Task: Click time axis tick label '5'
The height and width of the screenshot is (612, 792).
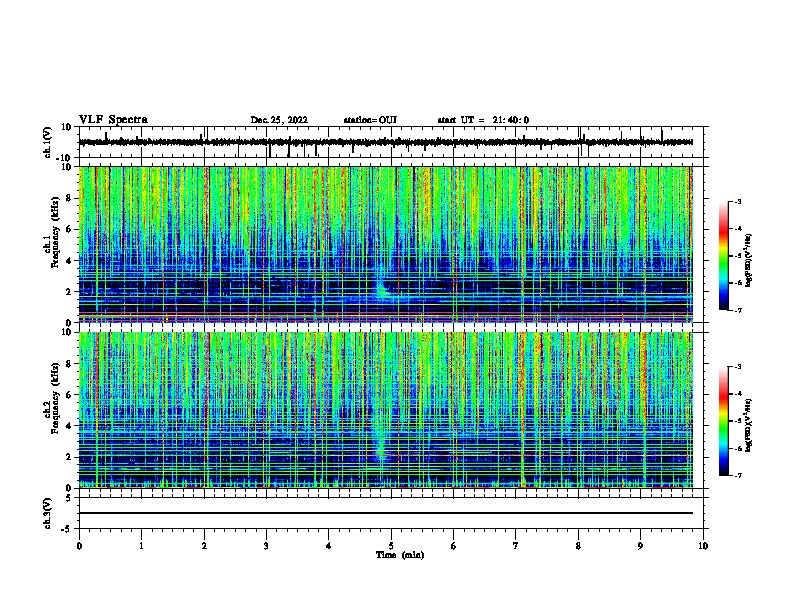Action: [x=391, y=546]
